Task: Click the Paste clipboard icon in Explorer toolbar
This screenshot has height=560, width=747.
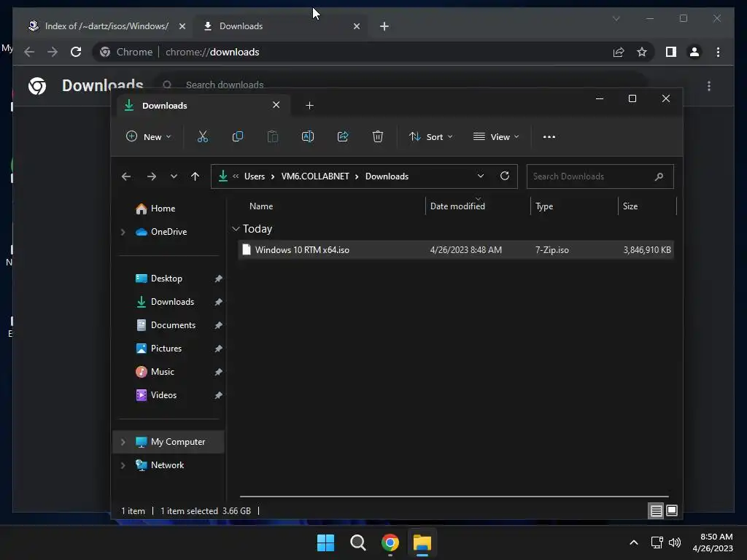Action: coord(273,136)
